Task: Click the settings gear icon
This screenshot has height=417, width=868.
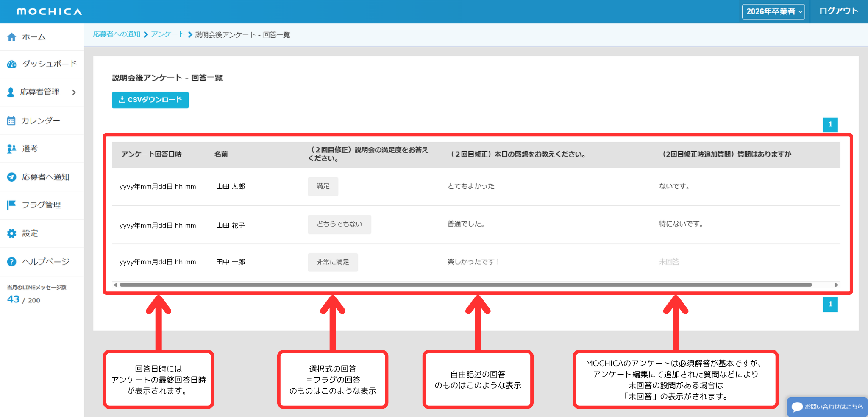Action: [12, 233]
